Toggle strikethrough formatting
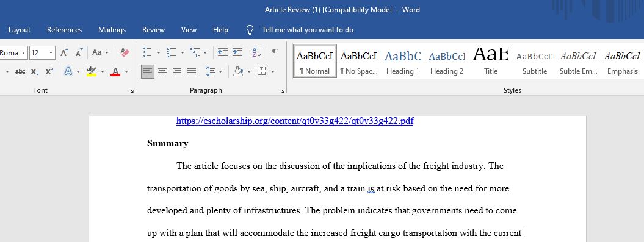The height and width of the screenshot is (242, 644). point(20,71)
